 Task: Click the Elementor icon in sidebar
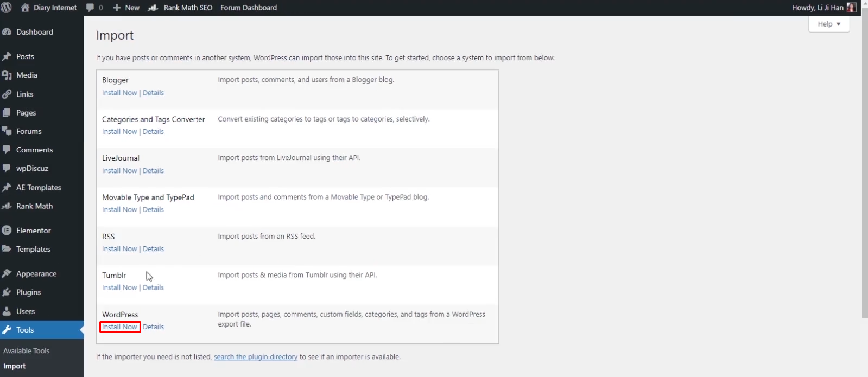[x=7, y=231]
